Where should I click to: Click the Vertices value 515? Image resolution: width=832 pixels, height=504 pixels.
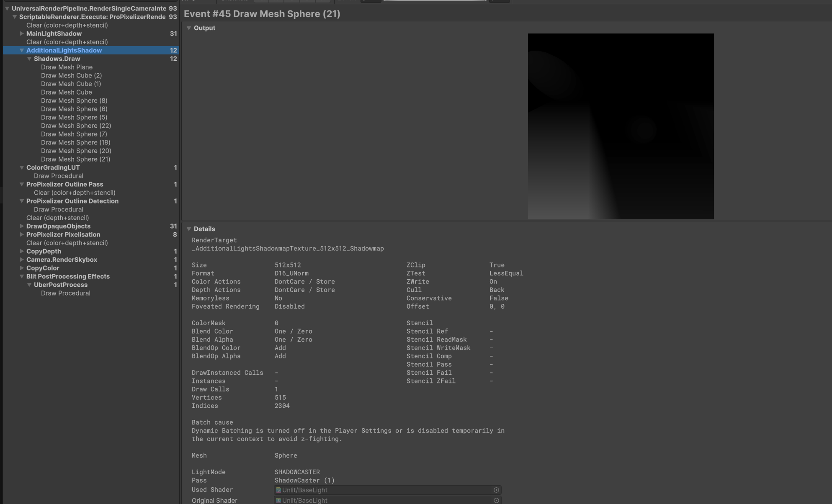pos(280,398)
